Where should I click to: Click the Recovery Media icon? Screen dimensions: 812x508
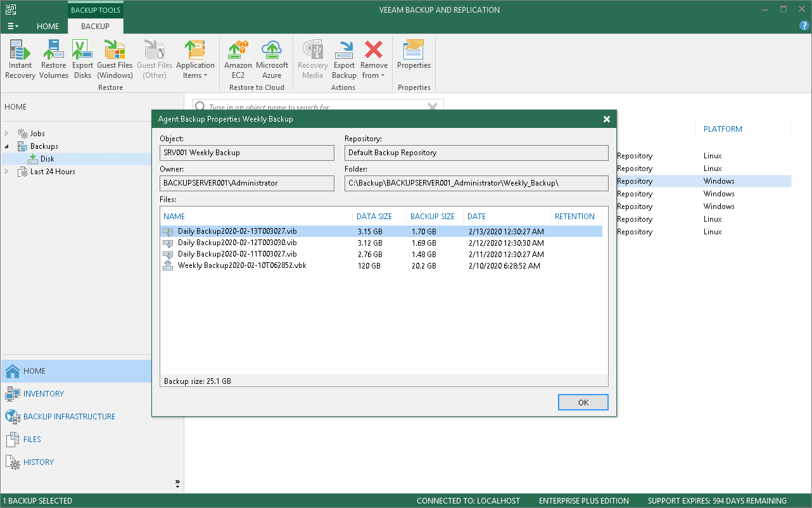pos(312,60)
